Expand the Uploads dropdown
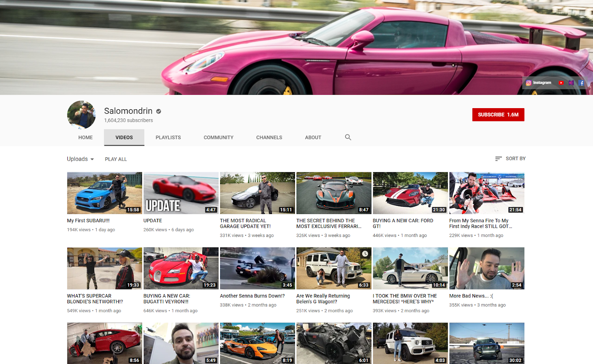Viewport: 593px width, 364px height. pos(80,159)
